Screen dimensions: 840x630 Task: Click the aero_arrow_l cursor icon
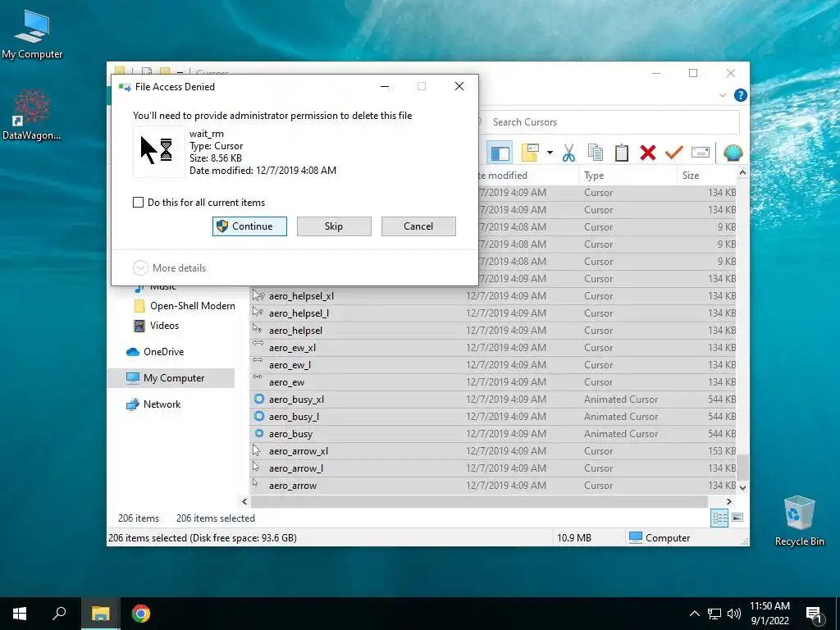(x=256, y=467)
